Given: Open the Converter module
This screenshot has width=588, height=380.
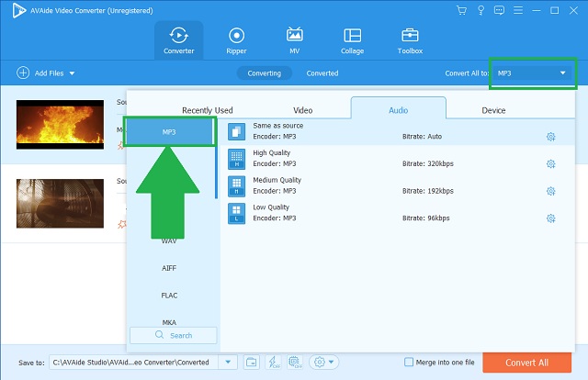Looking at the screenshot, I should point(178,40).
